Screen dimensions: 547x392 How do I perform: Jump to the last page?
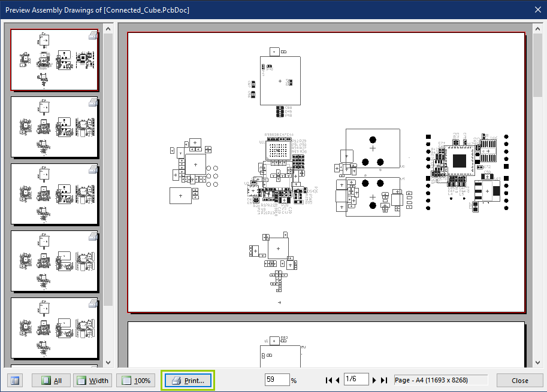384,380
